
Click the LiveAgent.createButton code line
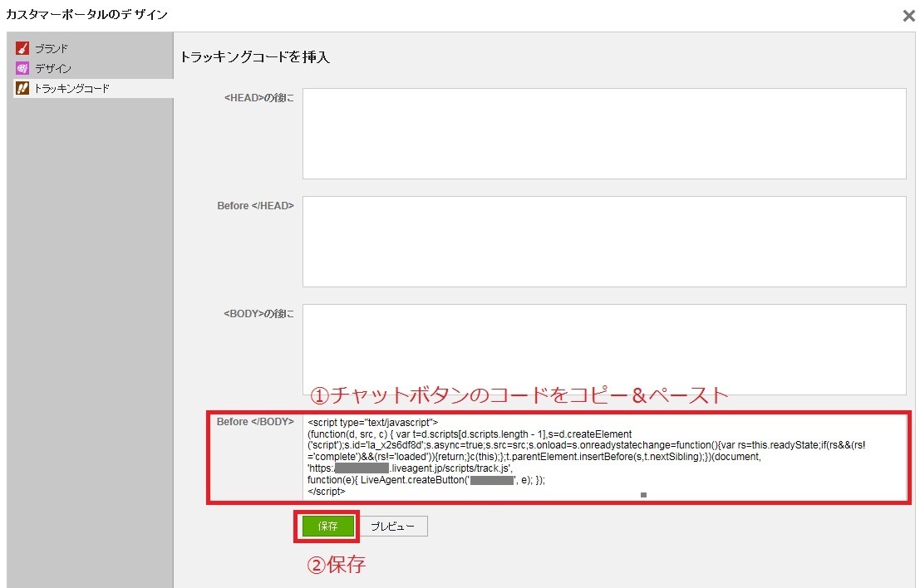[x=426, y=479]
